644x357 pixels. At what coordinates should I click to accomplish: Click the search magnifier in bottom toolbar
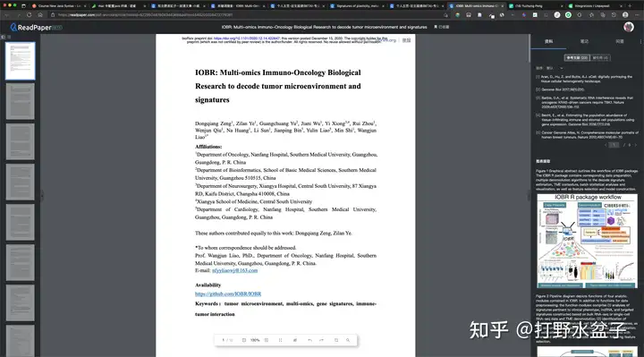pos(348,340)
